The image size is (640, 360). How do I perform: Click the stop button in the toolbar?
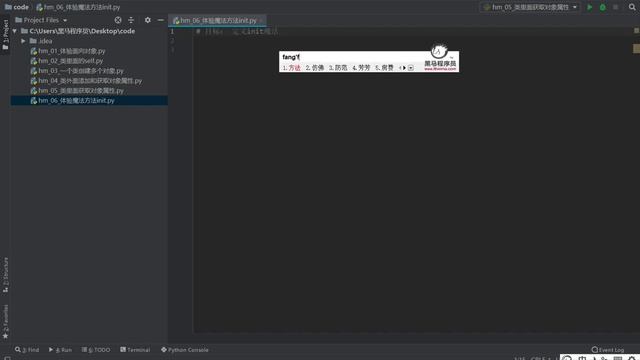tap(616, 7)
